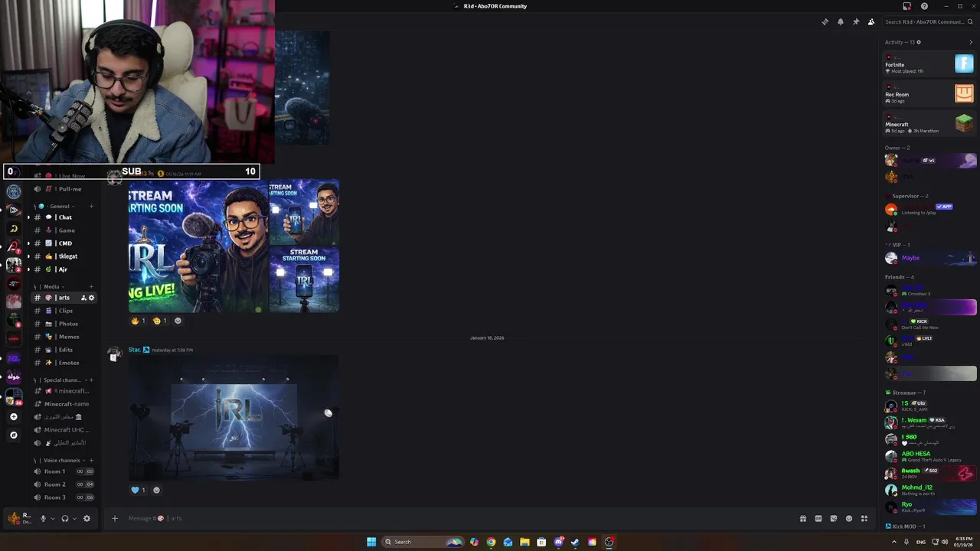Screen dimensions: 980x551
Task: Open the Chat channel
Action: coord(64,217)
